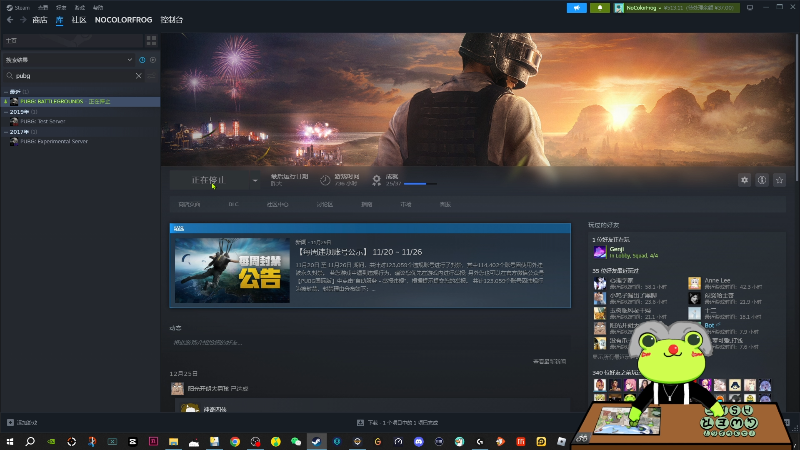
Task: Open File Explorer from the taskbar
Action: (173, 441)
